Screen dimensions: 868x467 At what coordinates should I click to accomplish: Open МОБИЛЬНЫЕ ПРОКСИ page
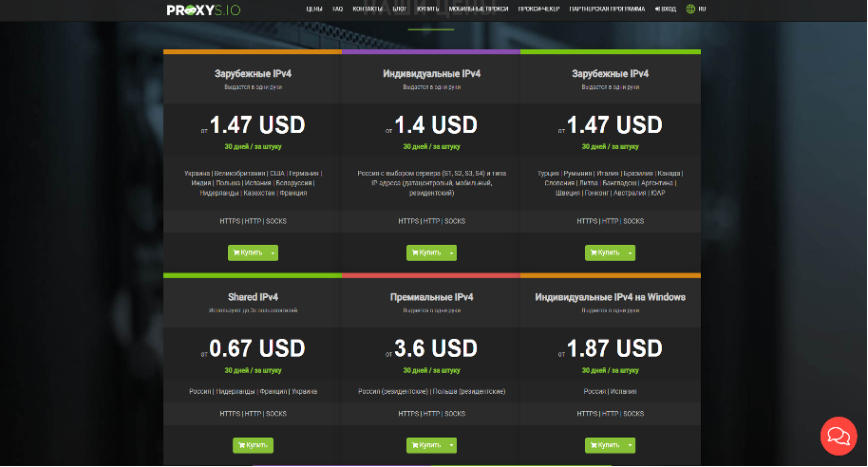(x=479, y=9)
